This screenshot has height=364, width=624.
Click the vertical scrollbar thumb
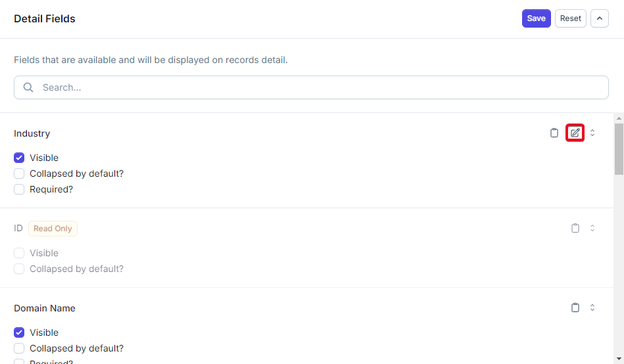[619, 148]
